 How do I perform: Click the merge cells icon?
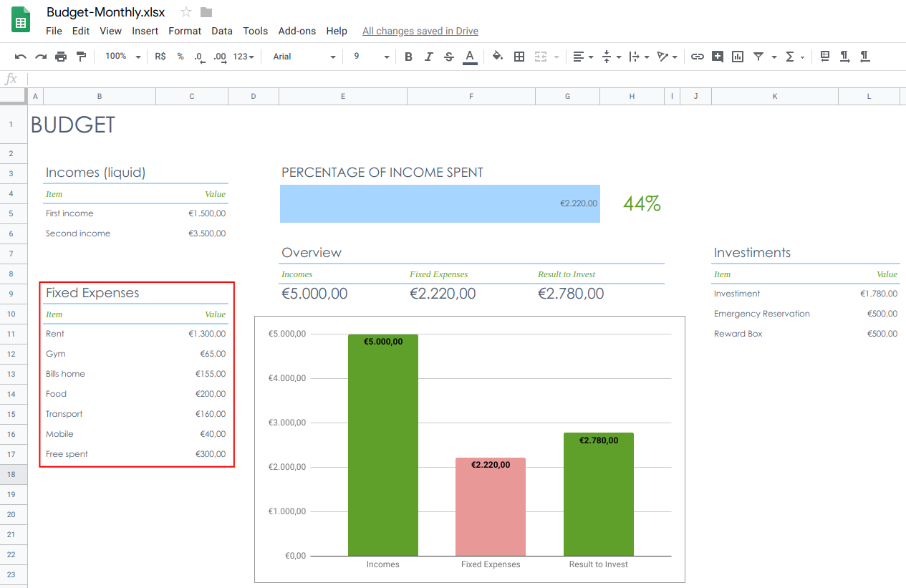pyautogui.click(x=541, y=57)
